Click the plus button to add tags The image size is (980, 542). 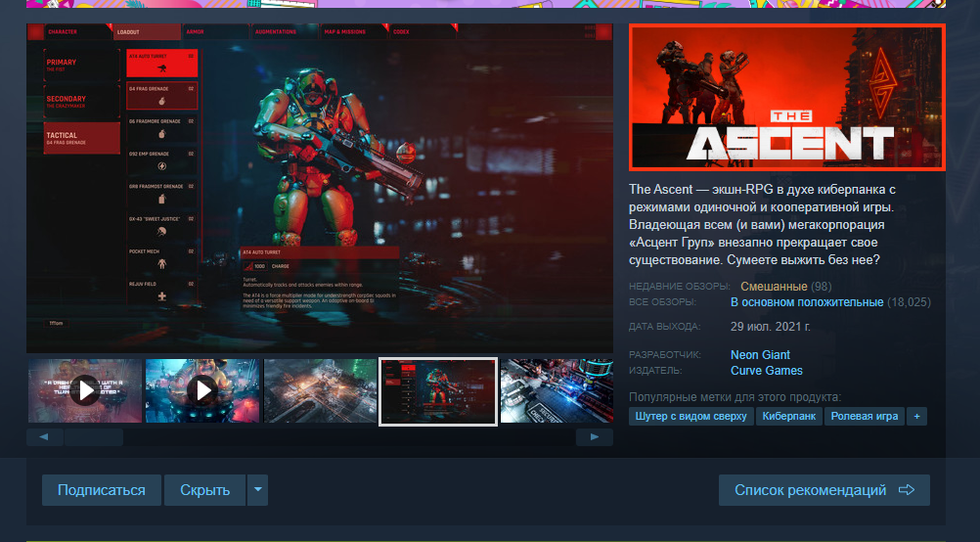coord(916,417)
